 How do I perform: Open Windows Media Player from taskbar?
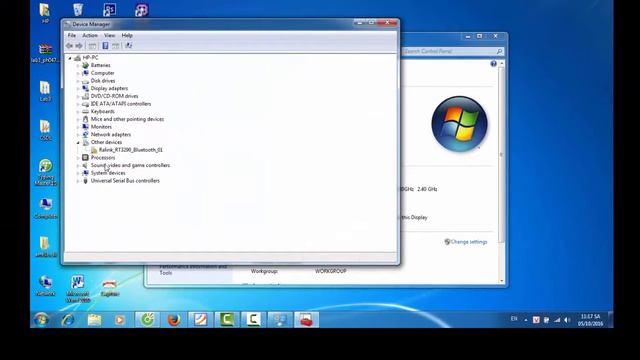coord(120,320)
